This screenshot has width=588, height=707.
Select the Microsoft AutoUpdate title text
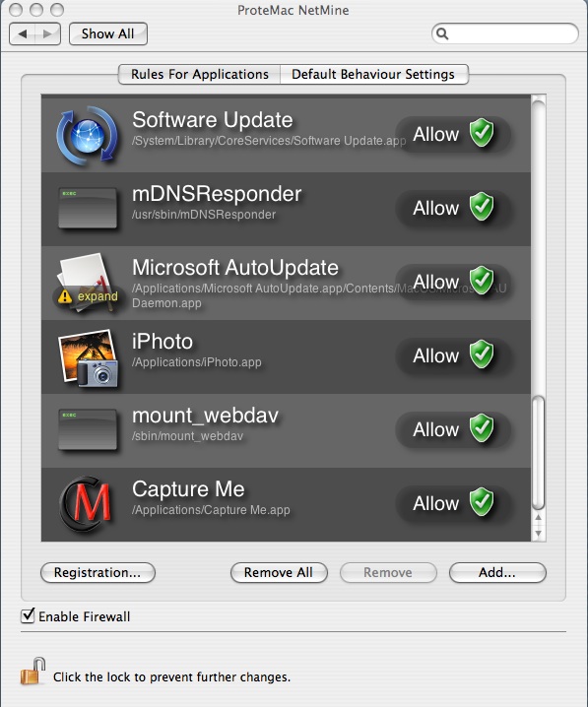coord(235,268)
